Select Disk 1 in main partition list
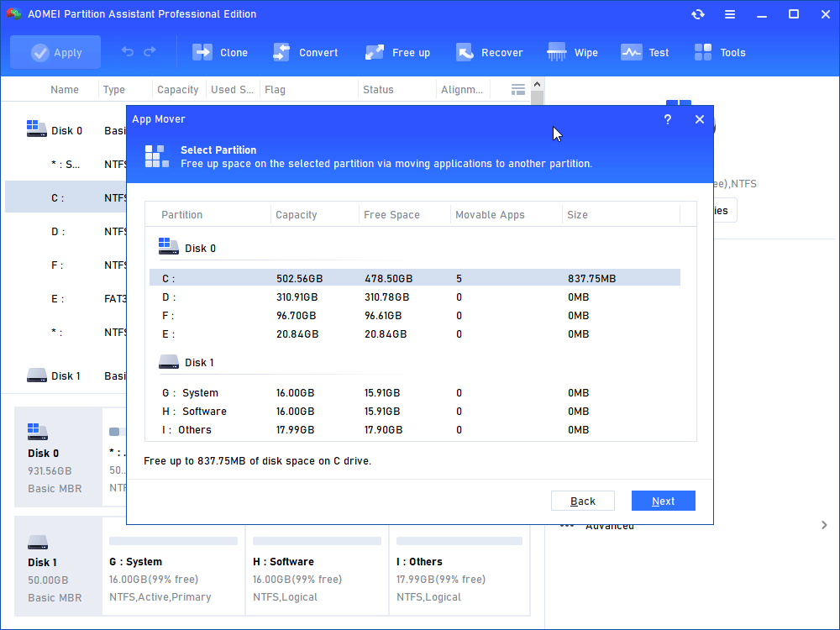Image resolution: width=840 pixels, height=630 pixels. pyautogui.click(x=66, y=376)
